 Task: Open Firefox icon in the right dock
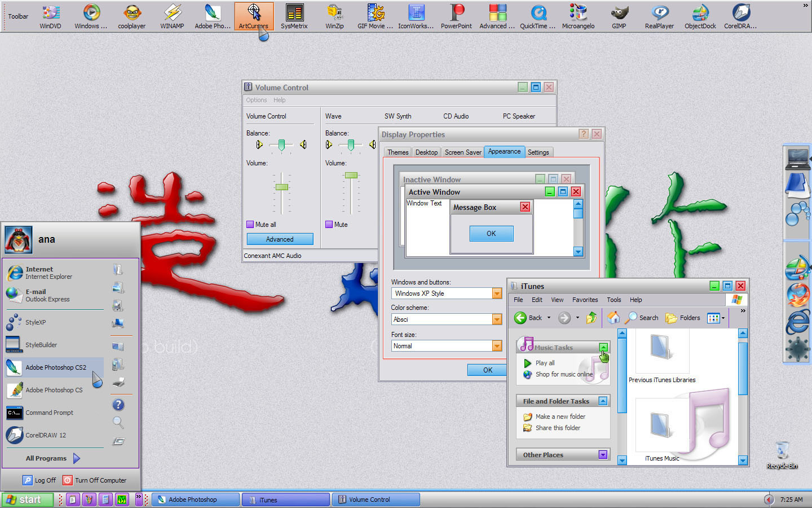pyautogui.click(x=798, y=295)
